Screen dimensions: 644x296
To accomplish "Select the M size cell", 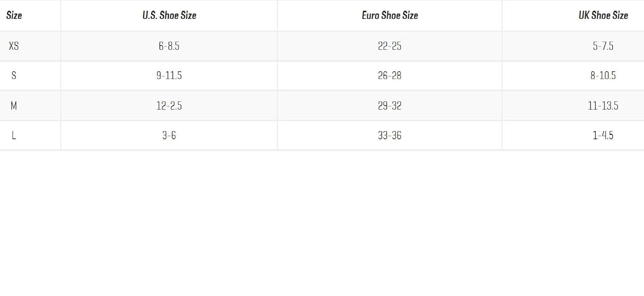I will 14,106.
